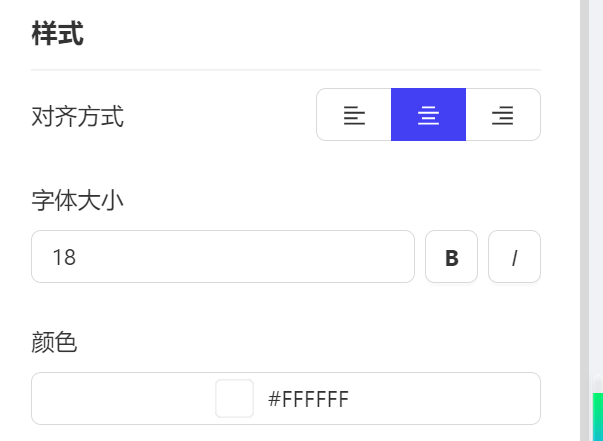Viewport: 603px width, 441px height.
Task: Choose the center align icon
Action: click(428, 115)
